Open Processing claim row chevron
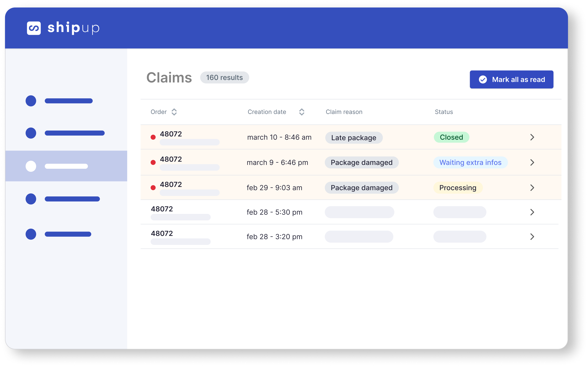 (532, 188)
